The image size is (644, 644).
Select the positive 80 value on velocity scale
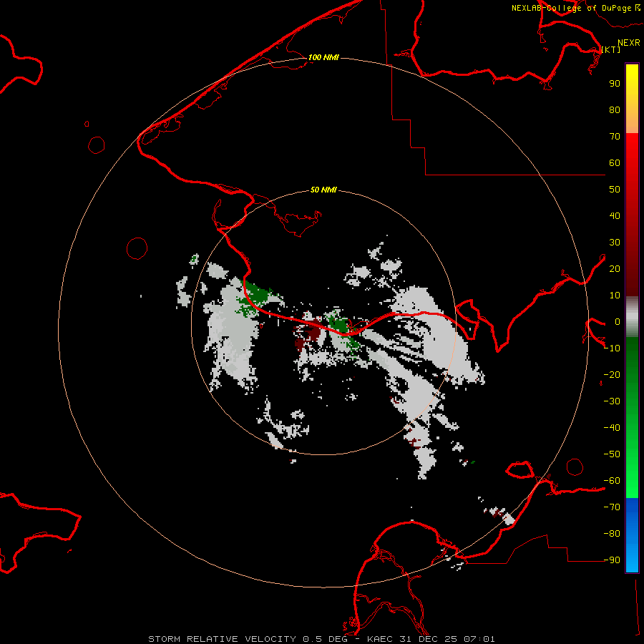click(615, 110)
